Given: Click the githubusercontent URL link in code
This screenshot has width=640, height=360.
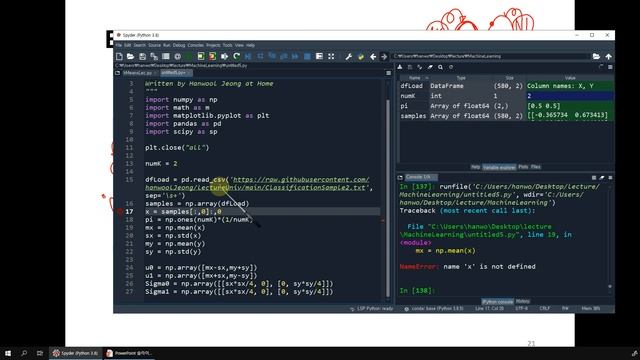Looking at the screenshot, I should coord(258,184).
